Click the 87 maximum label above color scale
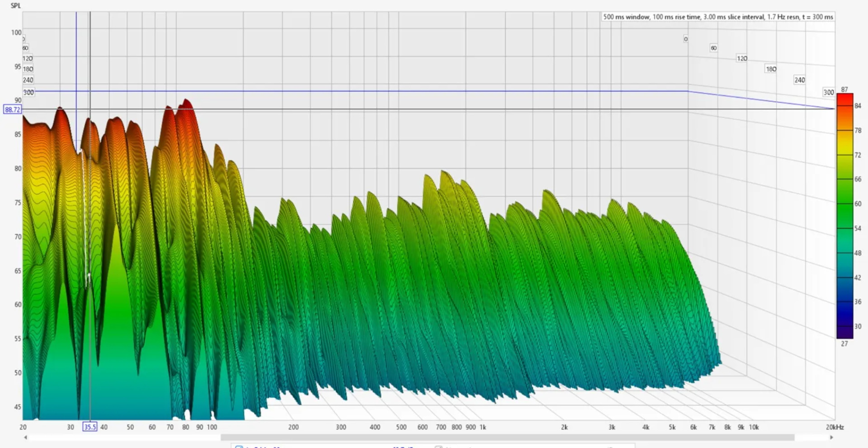 click(844, 90)
